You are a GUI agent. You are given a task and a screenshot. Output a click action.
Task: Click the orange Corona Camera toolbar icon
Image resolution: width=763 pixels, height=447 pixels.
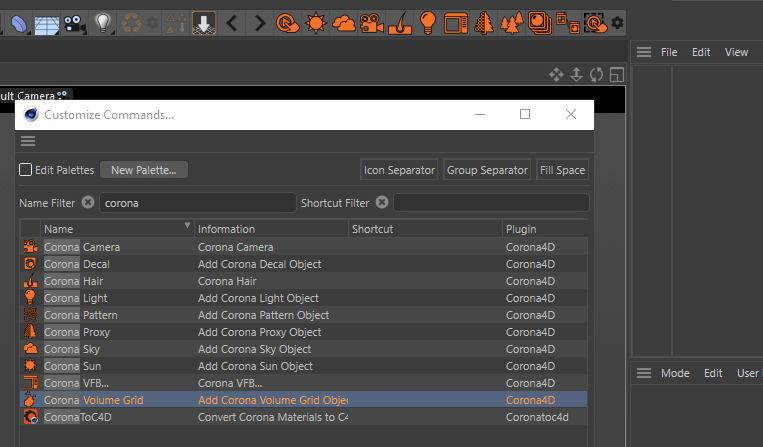coord(372,23)
